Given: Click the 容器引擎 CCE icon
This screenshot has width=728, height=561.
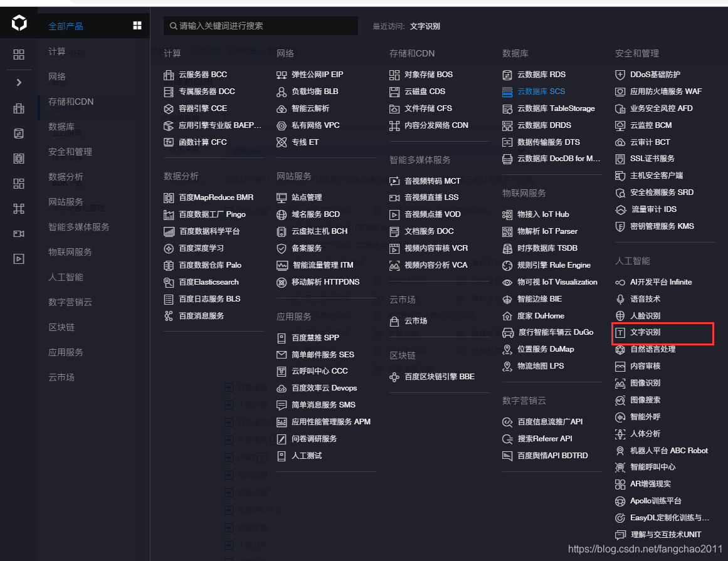Looking at the screenshot, I should (169, 108).
